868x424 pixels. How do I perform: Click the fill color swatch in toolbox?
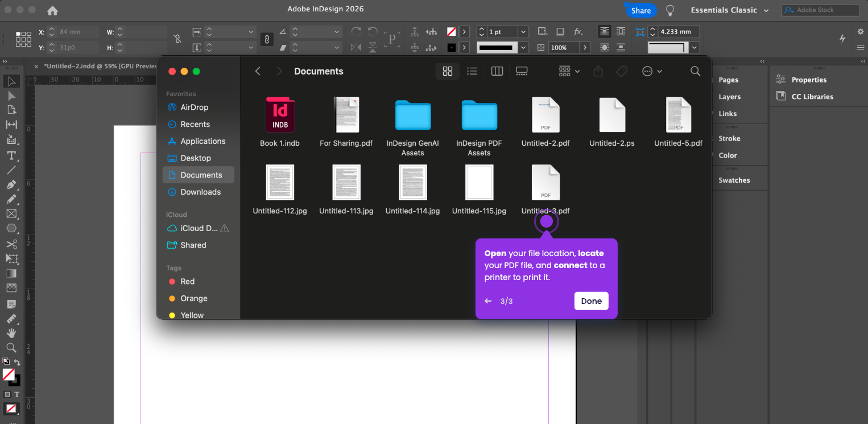pos(9,374)
